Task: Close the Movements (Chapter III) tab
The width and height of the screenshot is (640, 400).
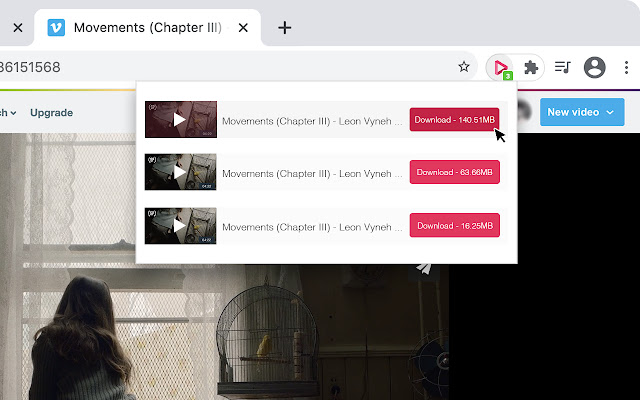Action: tap(243, 28)
